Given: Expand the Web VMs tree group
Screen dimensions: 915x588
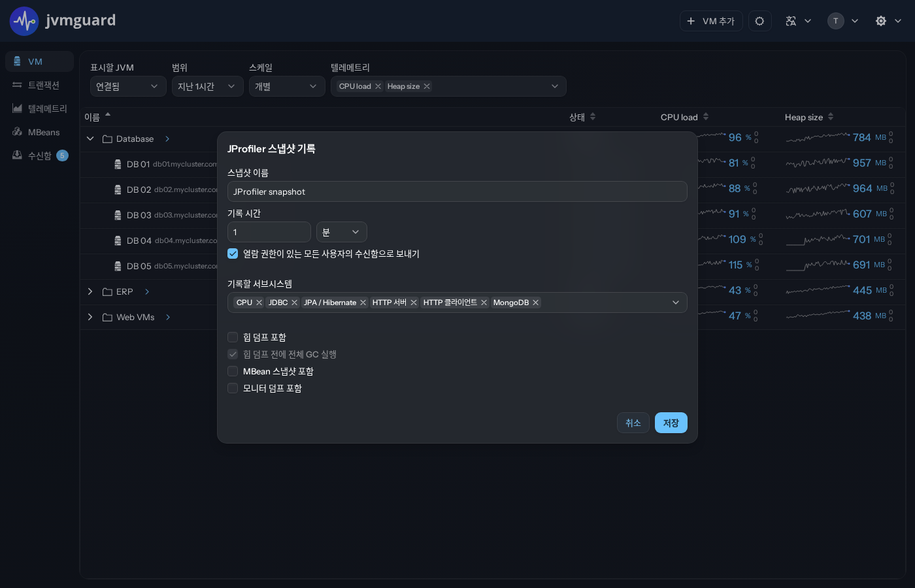Looking at the screenshot, I should pos(90,318).
